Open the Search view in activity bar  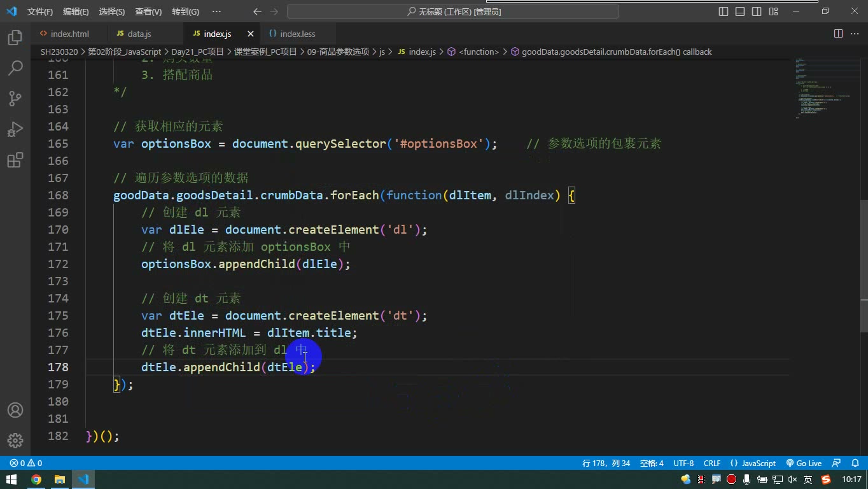(15, 68)
